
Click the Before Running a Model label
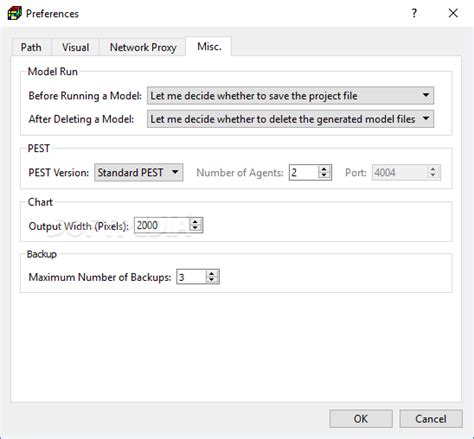pyautogui.click(x=85, y=96)
